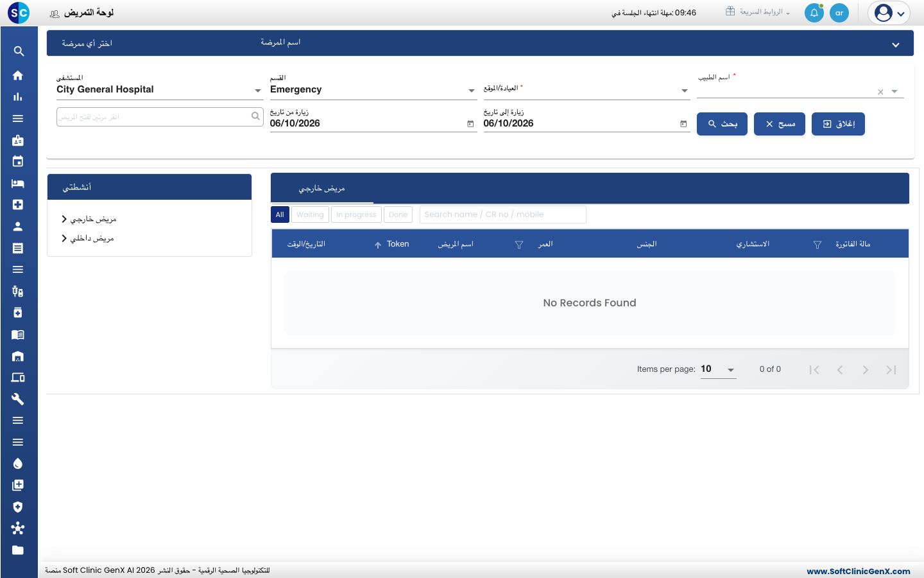
Task: Clear the doctor name field with the X
Action: click(x=880, y=92)
